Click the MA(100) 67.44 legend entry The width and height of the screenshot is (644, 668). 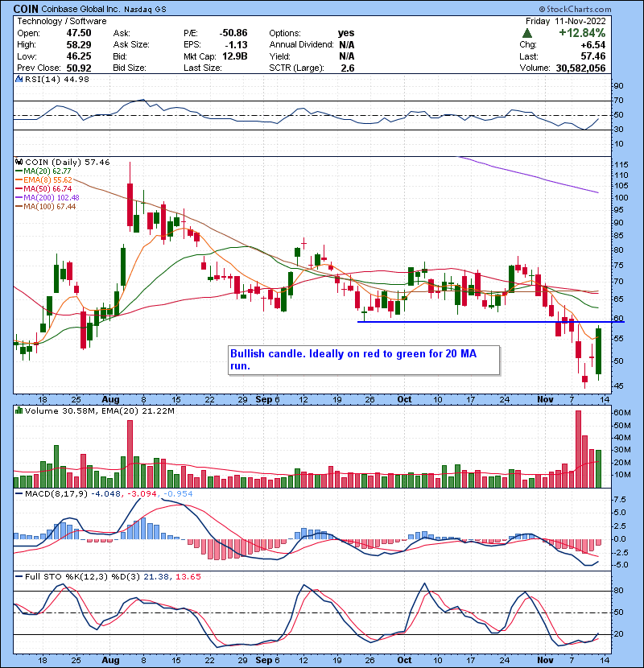(49, 207)
